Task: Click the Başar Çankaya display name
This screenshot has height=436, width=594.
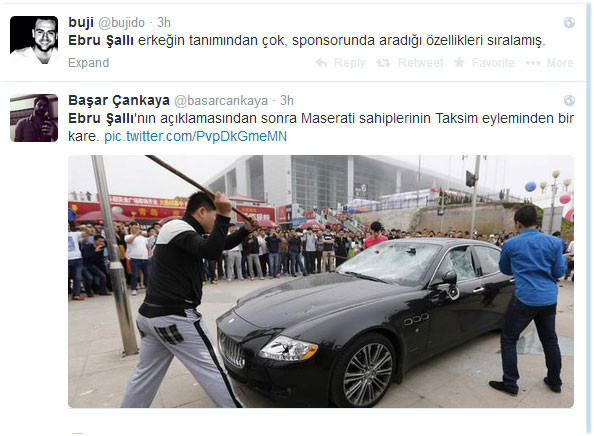Action: point(119,100)
